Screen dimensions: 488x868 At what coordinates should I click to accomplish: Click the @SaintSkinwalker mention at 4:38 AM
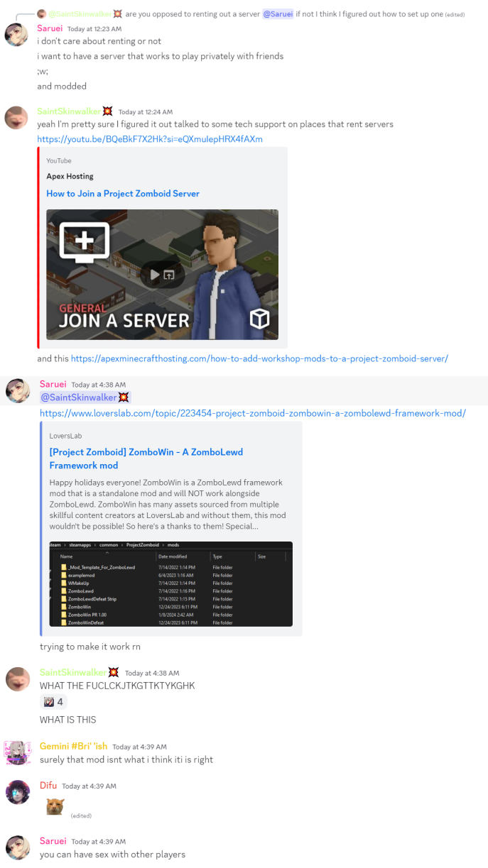pyautogui.click(x=85, y=397)
